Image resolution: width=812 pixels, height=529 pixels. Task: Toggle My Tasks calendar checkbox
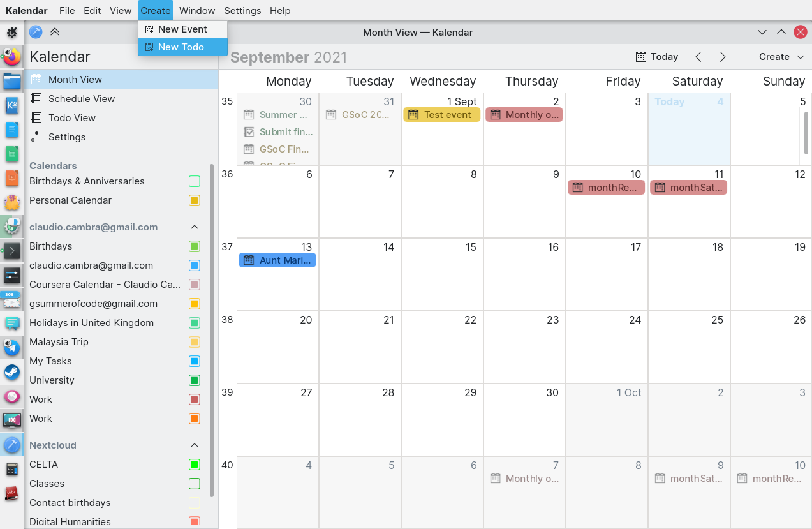click(195, 361)
